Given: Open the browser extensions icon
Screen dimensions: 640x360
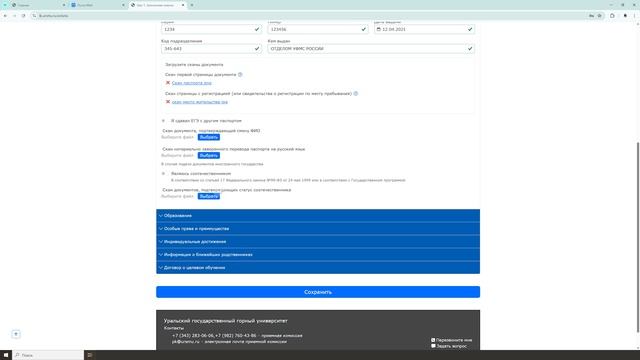Looking at the screenshot, I should 612,16.
